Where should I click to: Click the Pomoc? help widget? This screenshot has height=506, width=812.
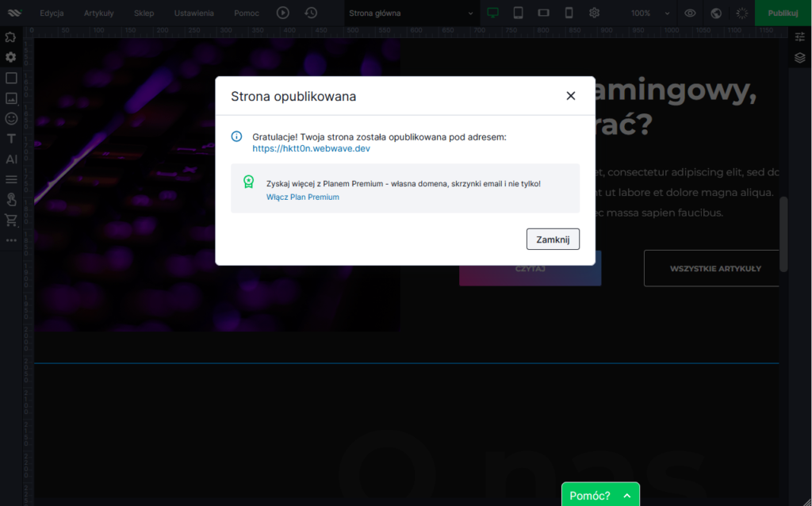(601, 495)
